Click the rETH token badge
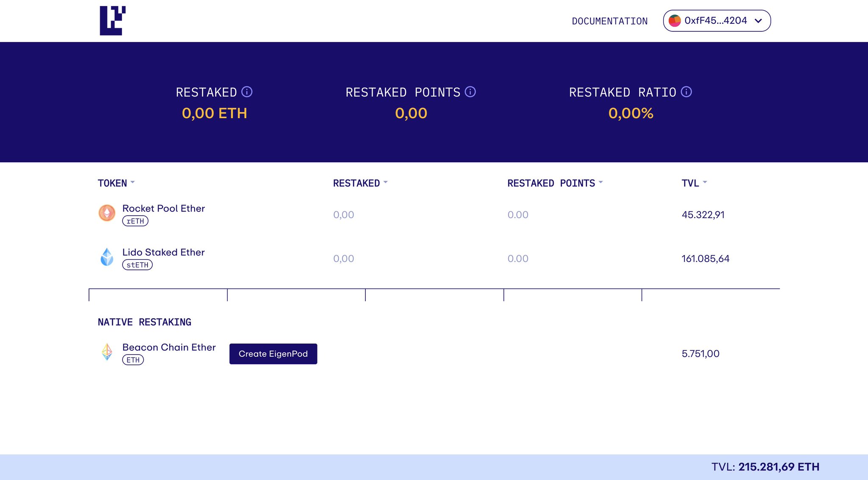 [x=135, y=221]
